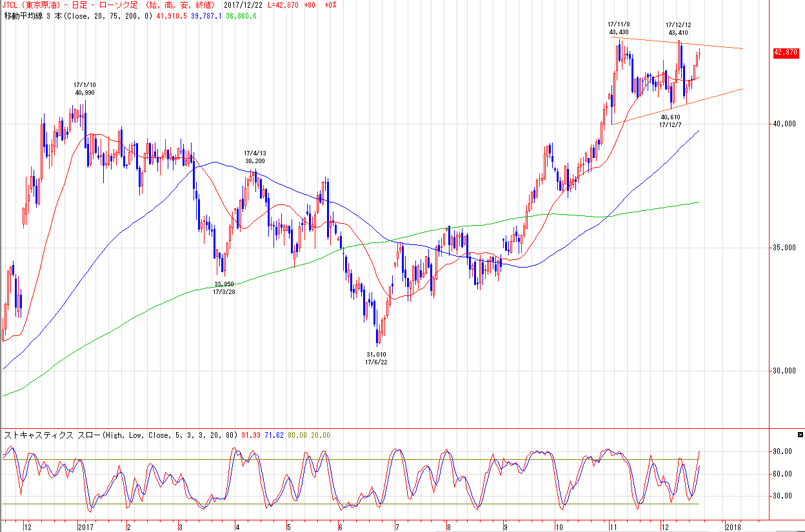805x532 pixels.
Task: Click the 30.00 stochastic axis label
Action: point(784,496)
